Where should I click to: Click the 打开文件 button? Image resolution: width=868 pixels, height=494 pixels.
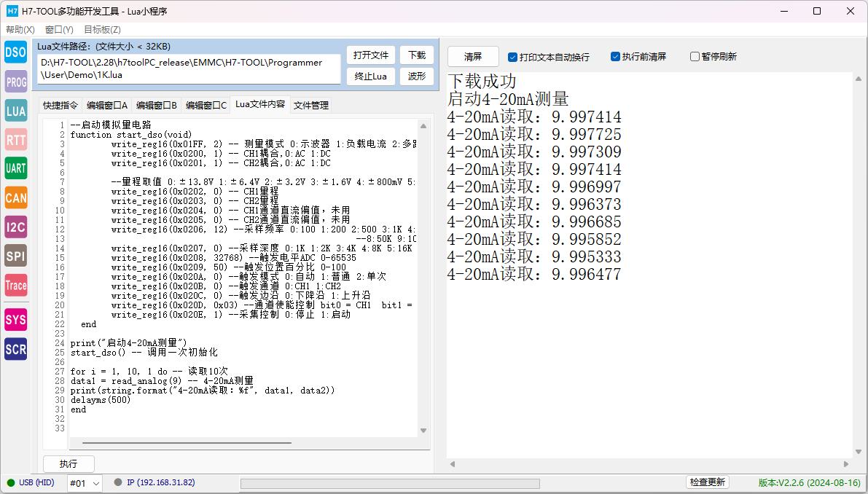[371, 55]
